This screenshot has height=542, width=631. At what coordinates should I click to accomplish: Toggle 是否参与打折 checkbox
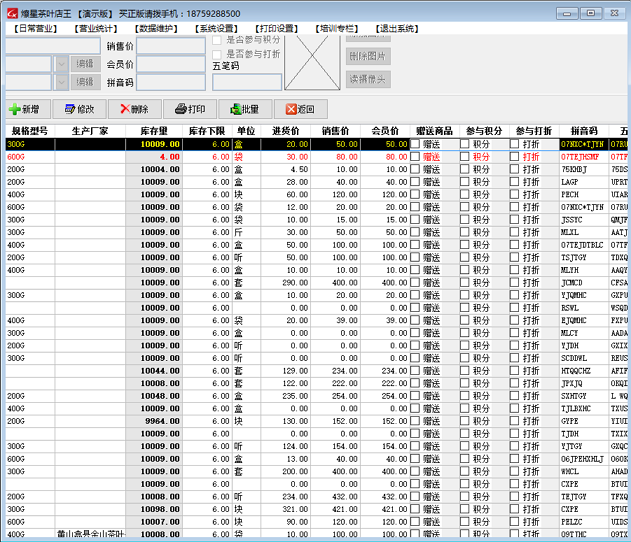(217, 54)
